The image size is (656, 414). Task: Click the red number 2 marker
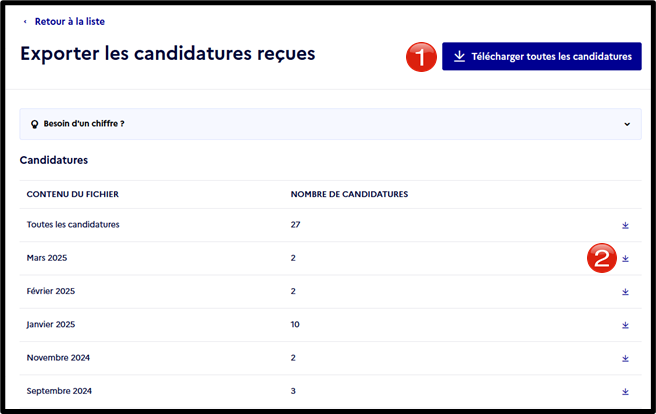pos(602,258)
